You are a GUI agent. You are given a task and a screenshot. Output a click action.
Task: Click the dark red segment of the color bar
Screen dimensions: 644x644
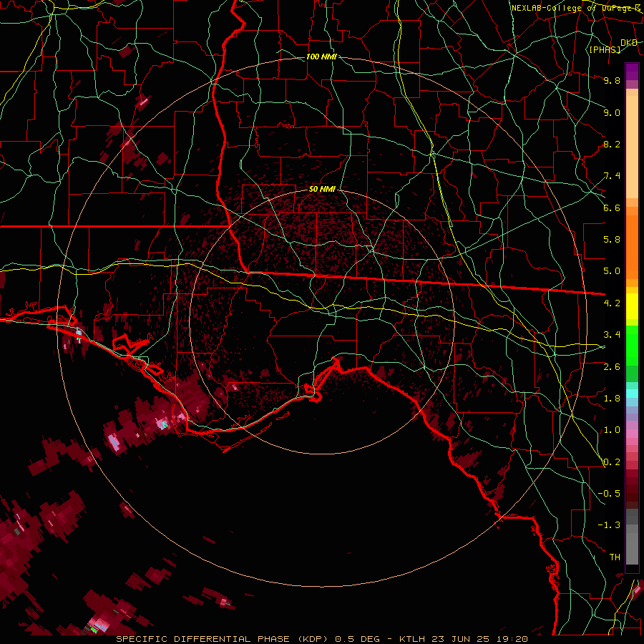click(632, 489)
